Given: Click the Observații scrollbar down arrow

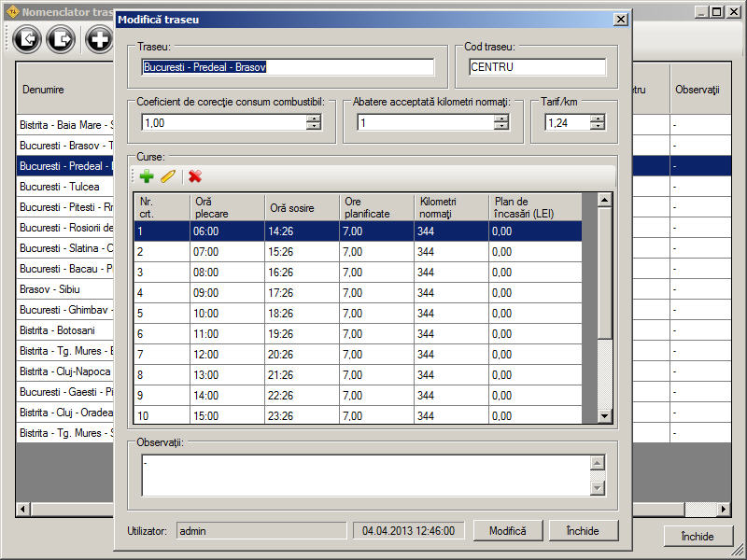Looking at the screenshot, I should pos(598,488).
